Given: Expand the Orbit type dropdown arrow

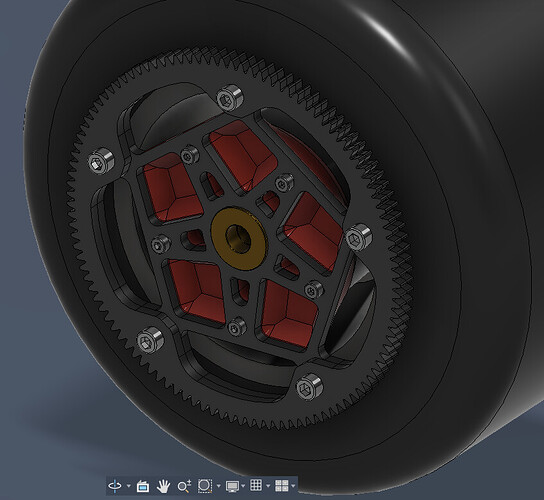Looking at the screenshot, I should [128, 486].
